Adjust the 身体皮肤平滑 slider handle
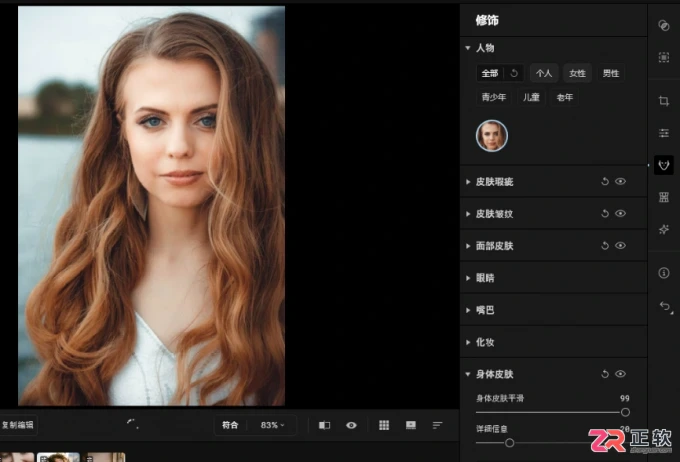This screenshot has width=680, height=462. click(x=625, y=412)
